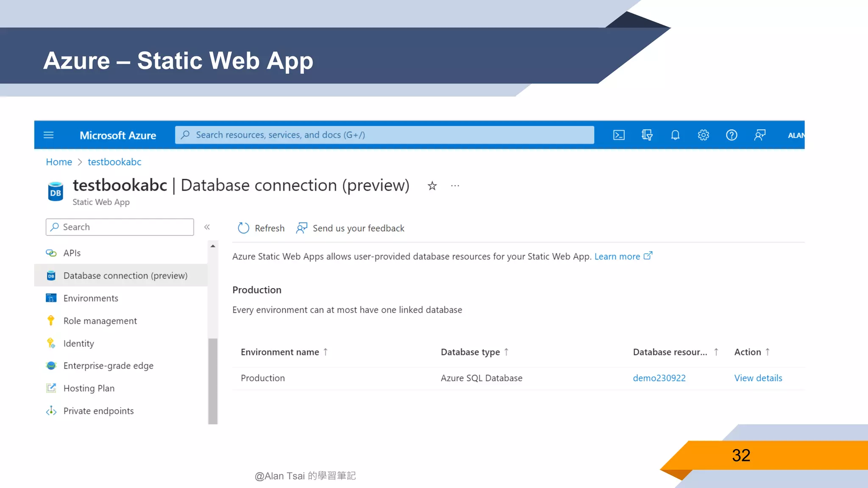Screen dimensions: 868x488
Task: Click the Azure SQL Database cell
Action: tap(481, 378)
